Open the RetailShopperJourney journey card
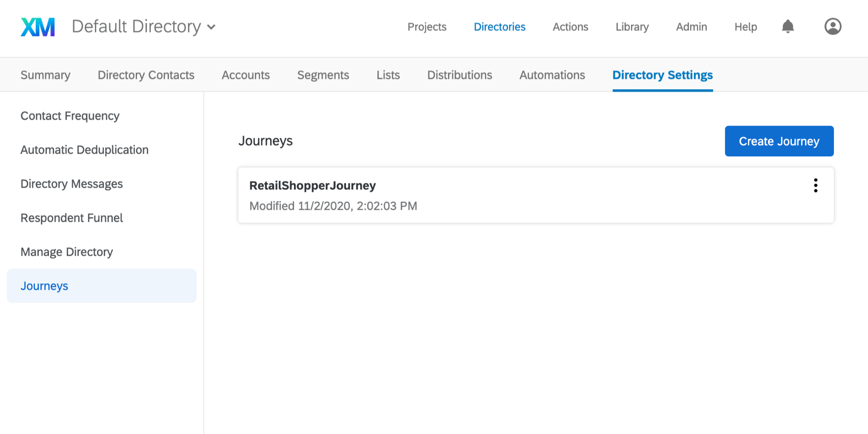 click(x=536, y=195)
